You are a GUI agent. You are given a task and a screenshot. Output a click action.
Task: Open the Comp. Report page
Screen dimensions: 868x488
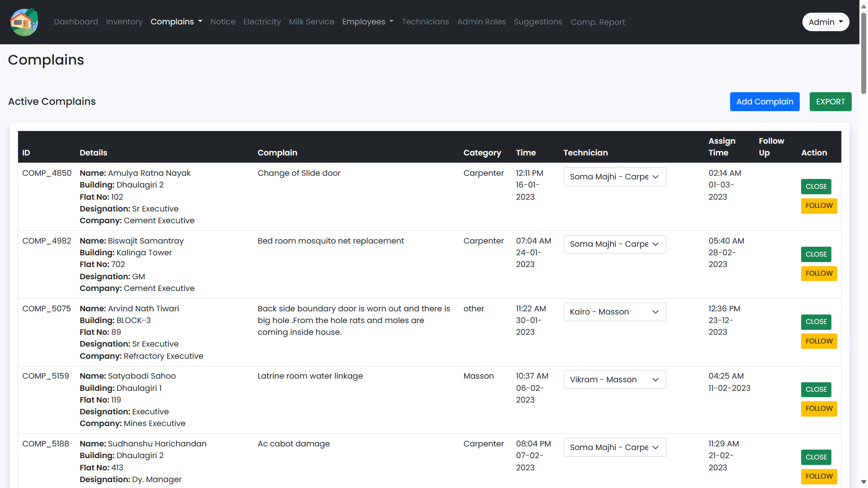(x=598, y=22)
